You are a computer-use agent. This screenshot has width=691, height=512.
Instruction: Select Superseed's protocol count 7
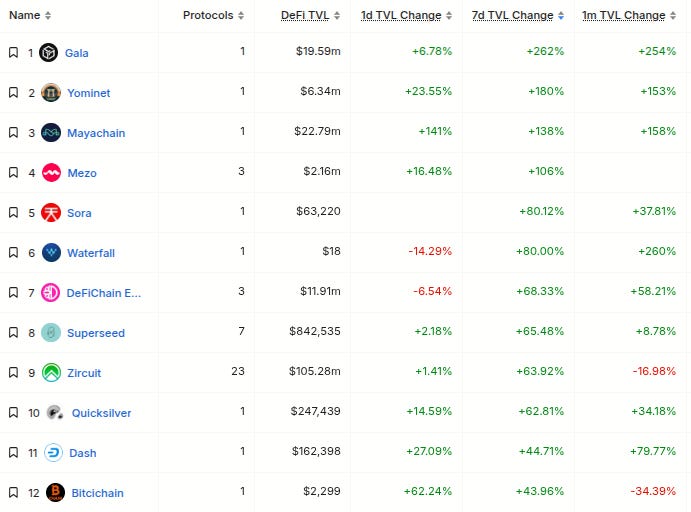coord(241,331)
